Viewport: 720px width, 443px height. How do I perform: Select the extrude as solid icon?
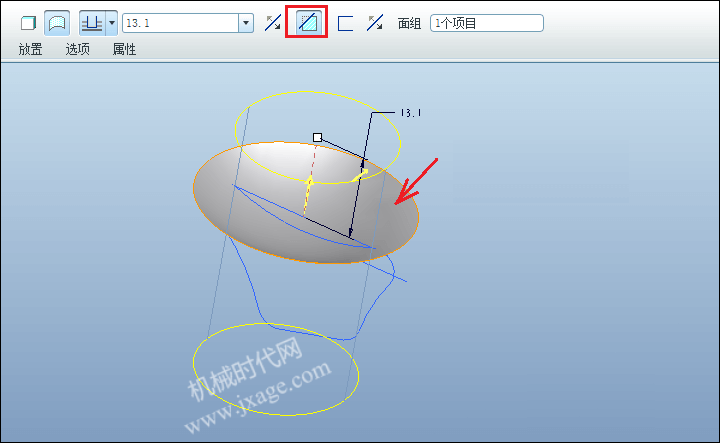click(x=28, y=23)
